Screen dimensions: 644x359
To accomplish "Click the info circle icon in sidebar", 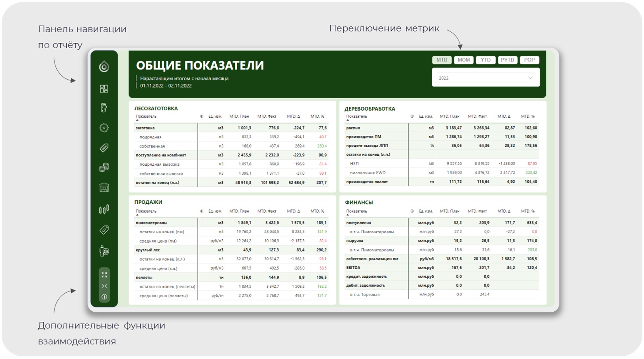I will (104, 297).
